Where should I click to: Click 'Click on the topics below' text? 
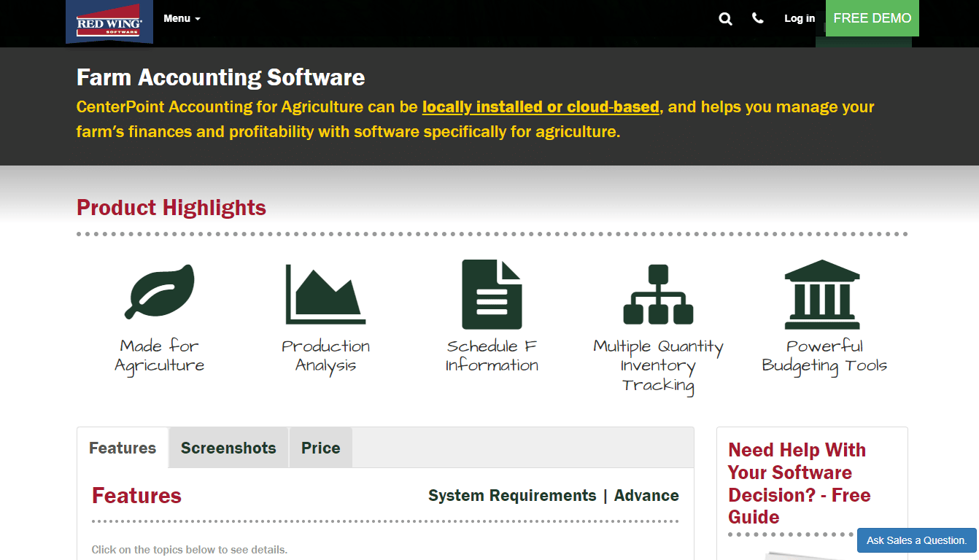pyautogui.click(x=190, y=550)
